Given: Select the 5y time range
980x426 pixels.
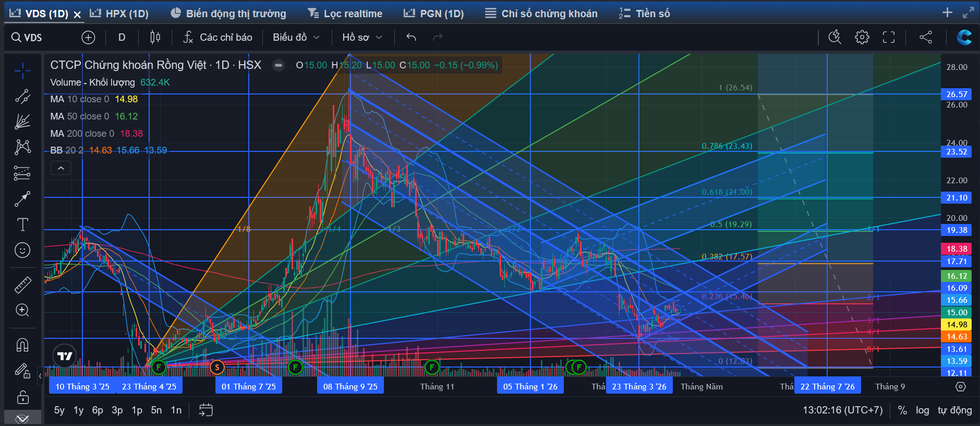Looking at the screenshot, I should click(59, 410).
